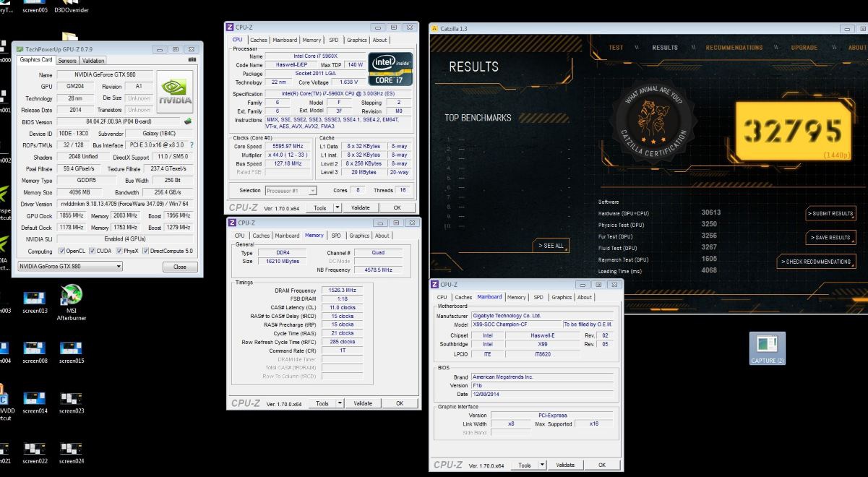Click SUBMIT RESULTS in Catzilla
The width and height of the screenshot is (868, 477).
(x=831, y=213)
